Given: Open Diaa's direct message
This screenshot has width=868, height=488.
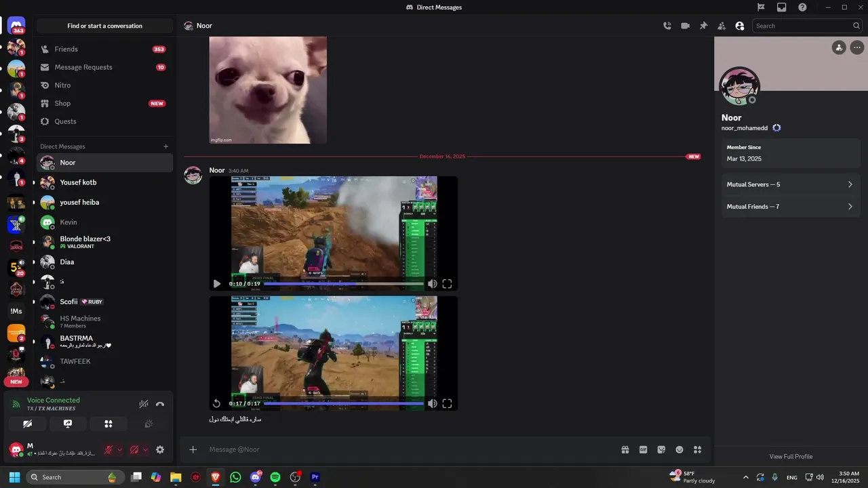Looking at the screenshot, I should 105,262.
